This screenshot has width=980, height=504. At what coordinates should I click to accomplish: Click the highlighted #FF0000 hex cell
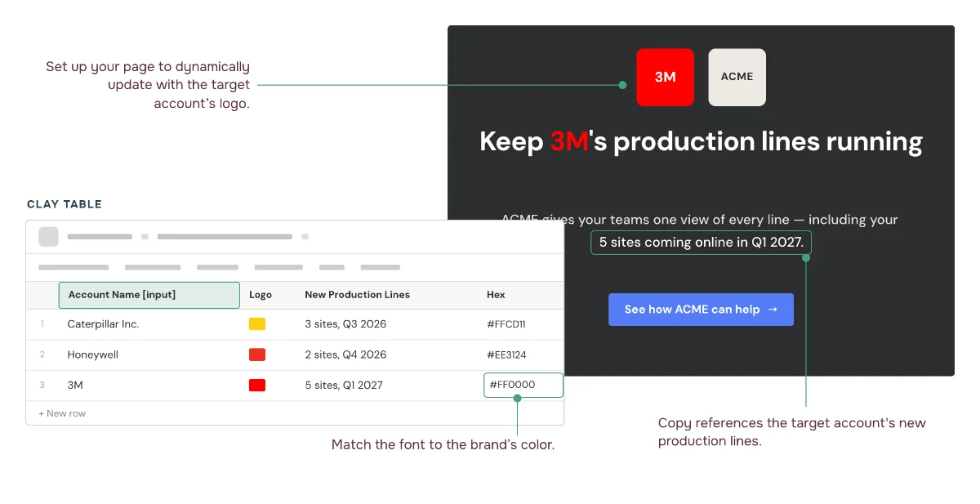523,385
